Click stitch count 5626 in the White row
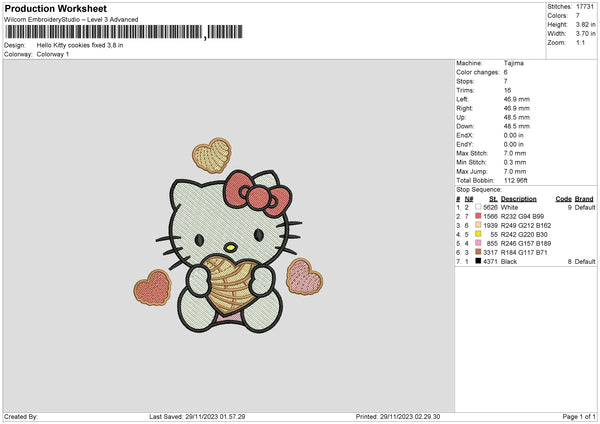 tap(490, 207)
